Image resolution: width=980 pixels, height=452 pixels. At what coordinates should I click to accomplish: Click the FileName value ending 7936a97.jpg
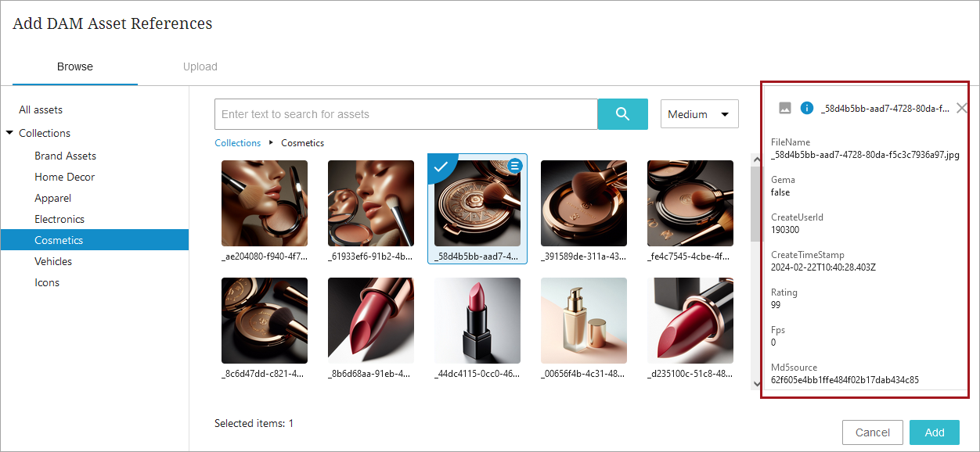tap(865, 155)
